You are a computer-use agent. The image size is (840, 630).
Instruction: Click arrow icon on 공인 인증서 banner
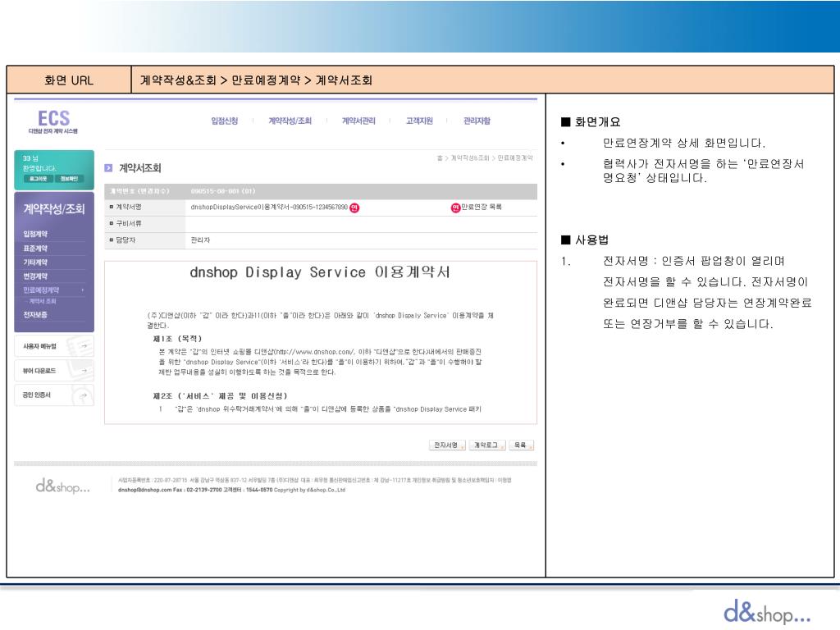pyautogui.click(x=84, y=396)
